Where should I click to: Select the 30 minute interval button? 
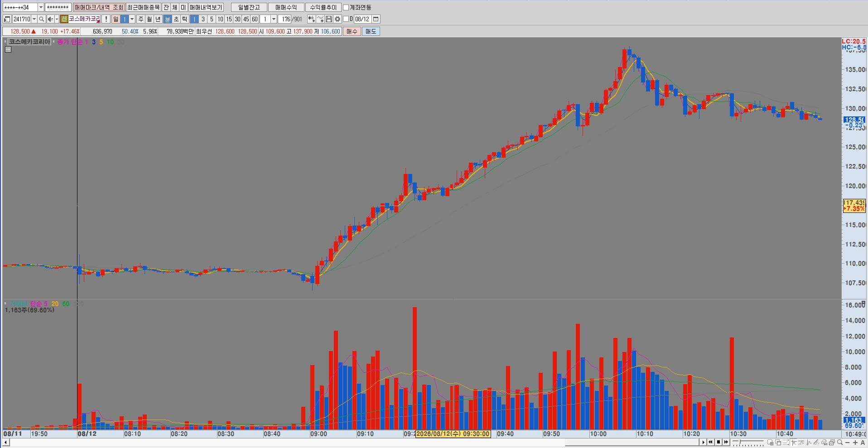click(x=237, y=19)
